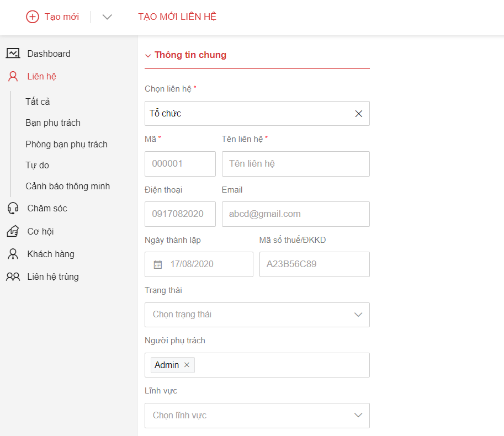Collapse the Thông tin chung section

coord(148,55)
